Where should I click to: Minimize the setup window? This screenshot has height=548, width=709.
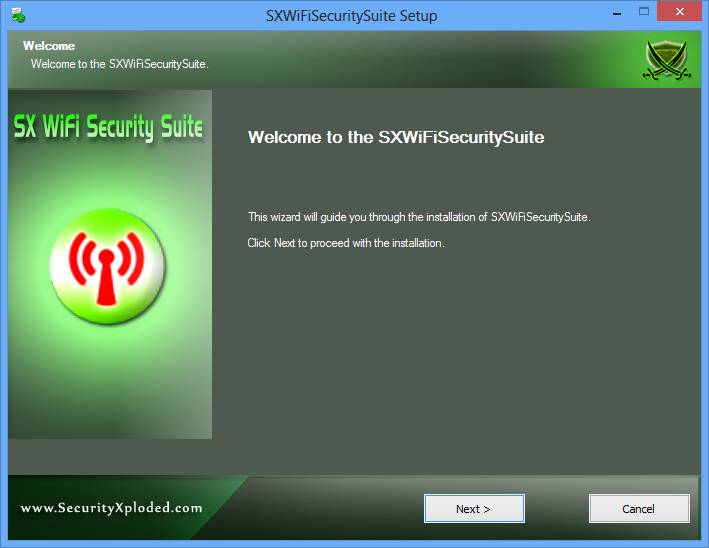[617, 14]
